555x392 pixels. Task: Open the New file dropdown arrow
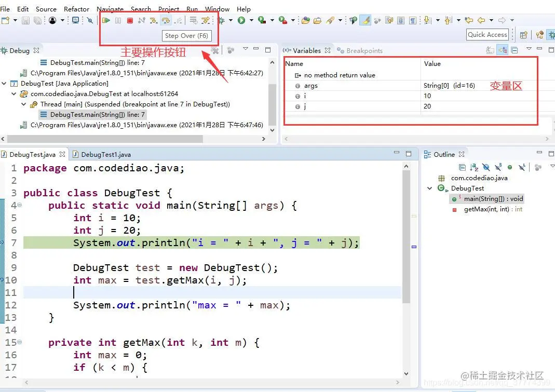[x=15, y=21]
